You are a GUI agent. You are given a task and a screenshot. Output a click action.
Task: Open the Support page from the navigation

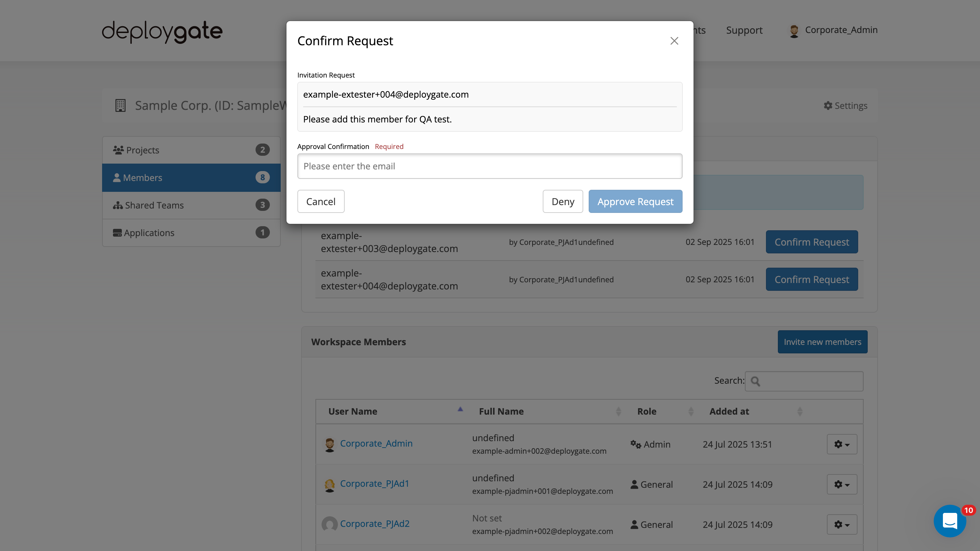point(744,30)
